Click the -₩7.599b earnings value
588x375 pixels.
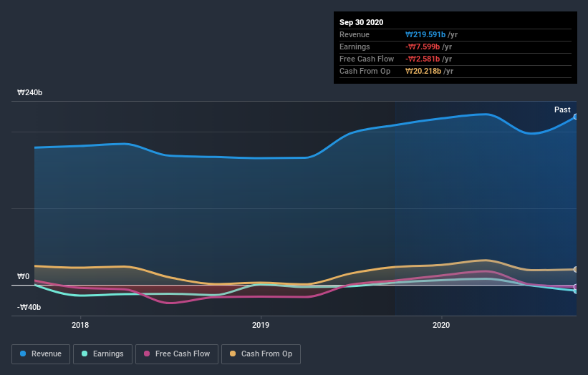(423, 47)
